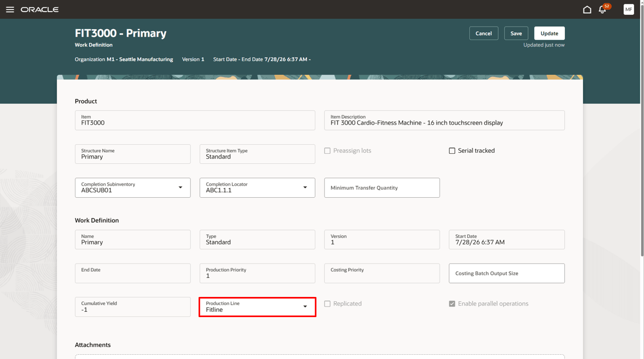Click the Update button

tap(549, 33)
